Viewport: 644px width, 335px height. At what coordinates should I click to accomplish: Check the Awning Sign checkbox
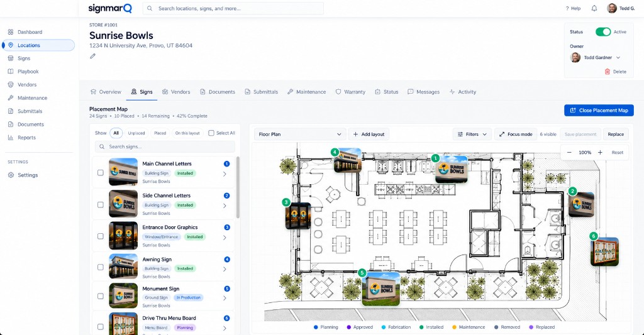(x=100, y=267)
